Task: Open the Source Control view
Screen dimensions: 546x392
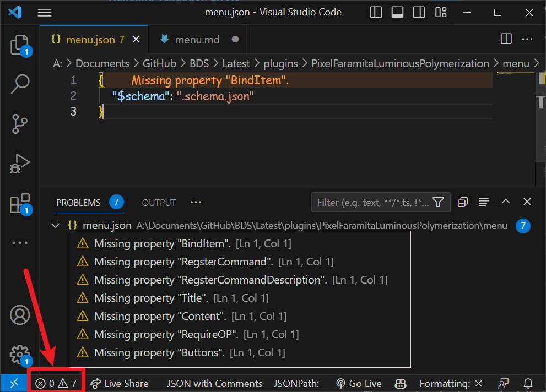Action: tap(20, 124)
